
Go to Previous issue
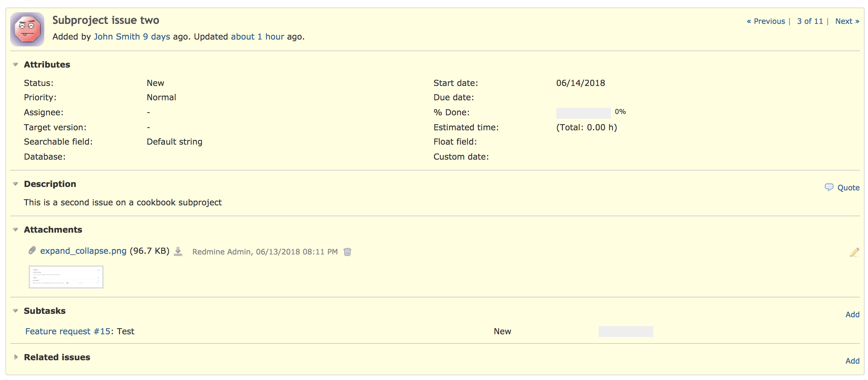coord(766,21)
